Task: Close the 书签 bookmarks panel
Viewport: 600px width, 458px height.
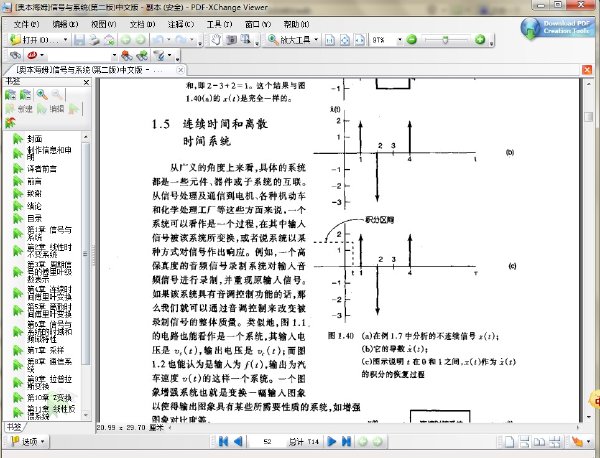Action: [86, 82]
